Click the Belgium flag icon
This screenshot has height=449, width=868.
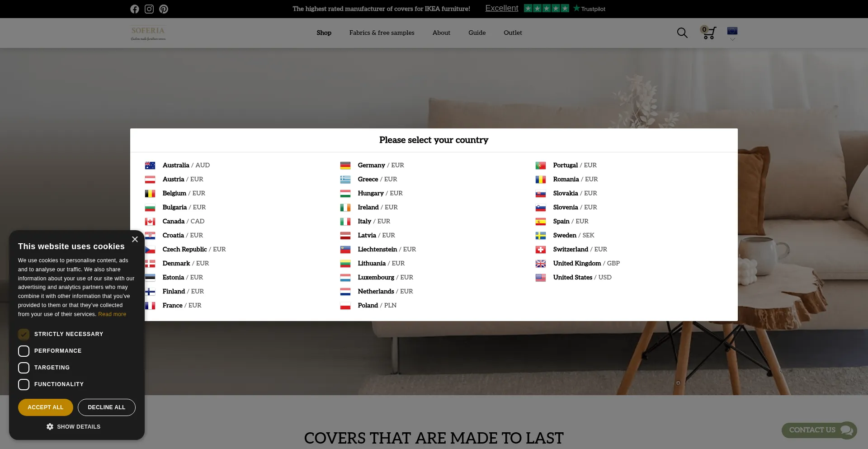(x=150, y=194)
